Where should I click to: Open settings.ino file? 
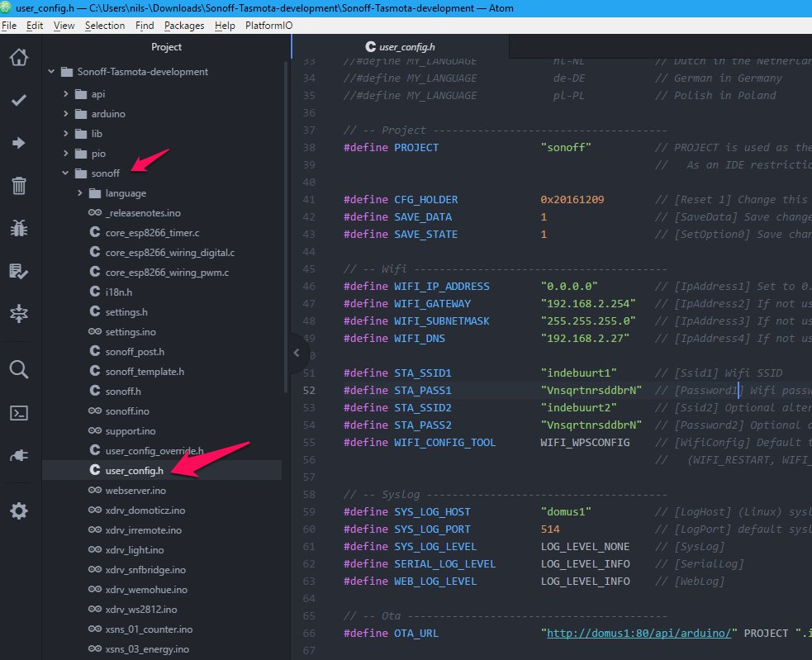pyautogui.click(x=131, y=331)
